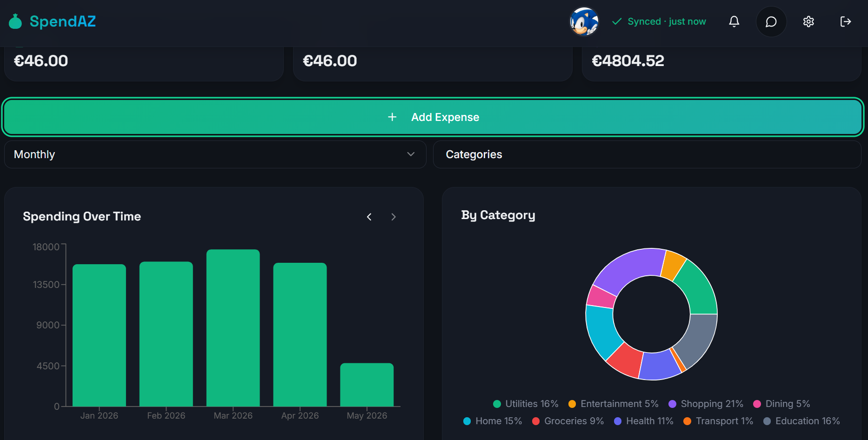
Task: Click the Health 11% legend item
Action: click(x=644, y=421)
